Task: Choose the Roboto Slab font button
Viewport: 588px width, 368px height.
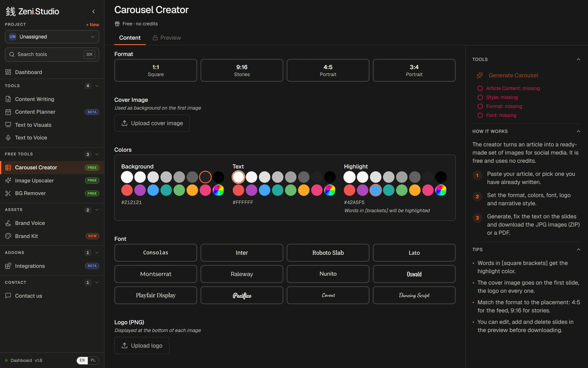Action: (328, 253)
